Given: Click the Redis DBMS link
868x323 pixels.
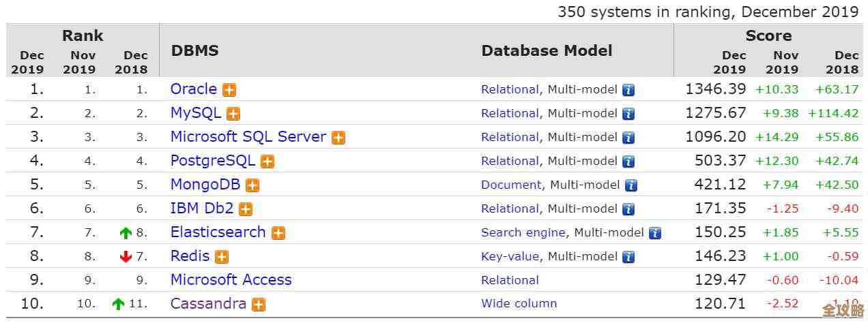Looking at the screenshot, I should point(190,256).
